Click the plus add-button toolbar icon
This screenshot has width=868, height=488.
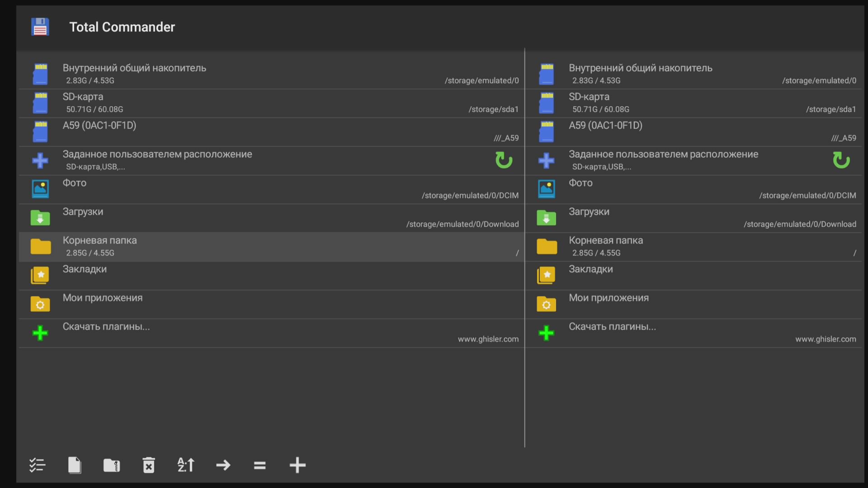tap(297, 465)
